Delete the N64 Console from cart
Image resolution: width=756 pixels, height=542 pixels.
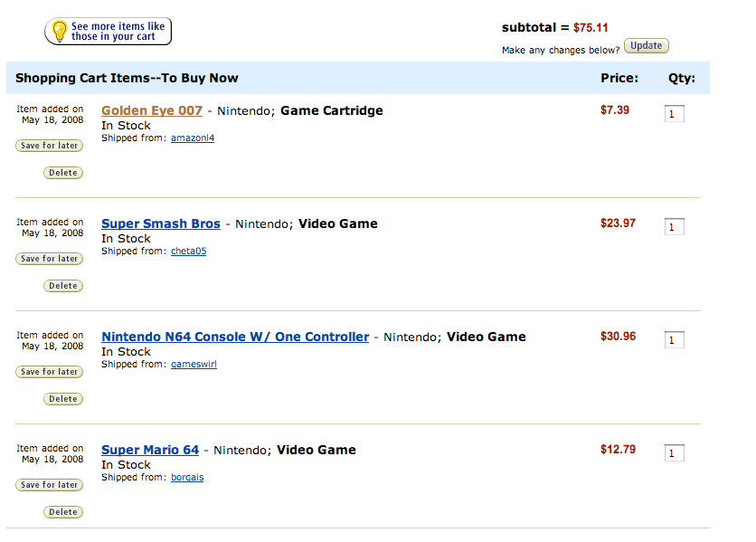(63, 399)
